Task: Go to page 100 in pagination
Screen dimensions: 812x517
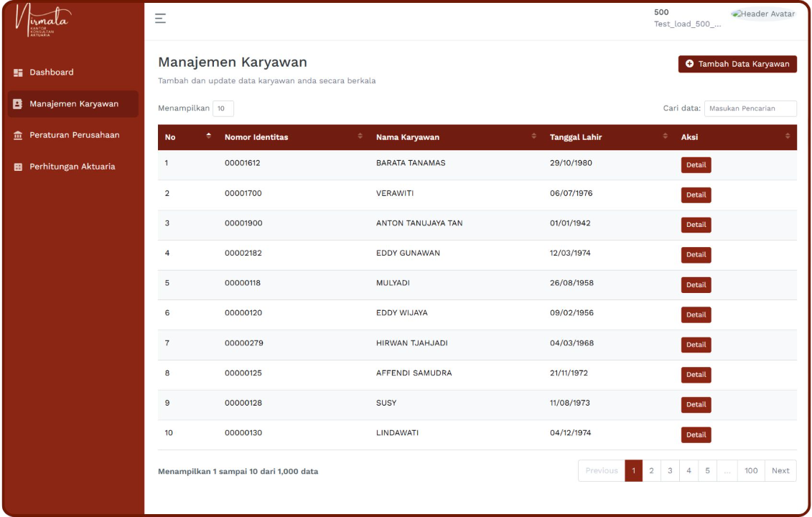Action: pyautogui.click(x=750, y=471)
